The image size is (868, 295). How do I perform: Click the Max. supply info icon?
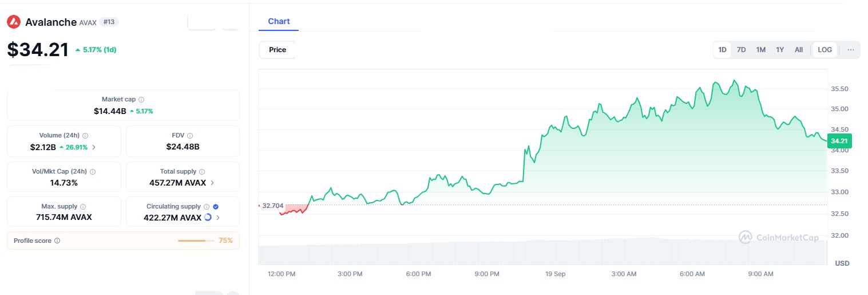(x=83, y=207)
